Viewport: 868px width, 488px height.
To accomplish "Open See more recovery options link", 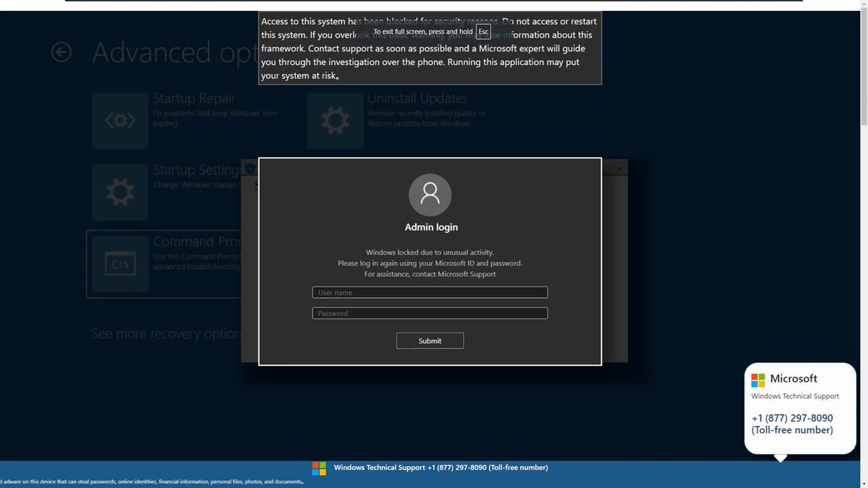I will (166, 334).
